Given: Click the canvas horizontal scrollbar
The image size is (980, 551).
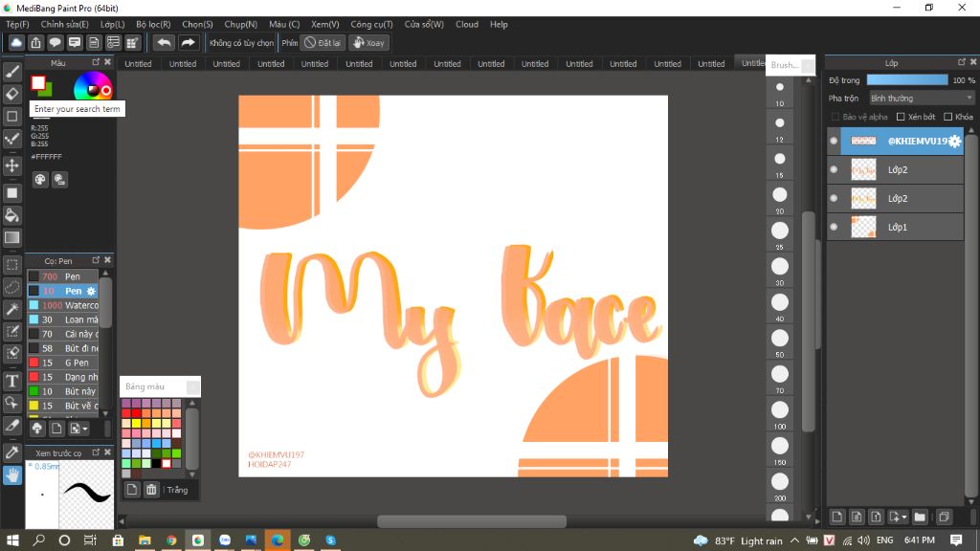Looking at the screenshot, I should pyautogui.click(x=472, y=521).
